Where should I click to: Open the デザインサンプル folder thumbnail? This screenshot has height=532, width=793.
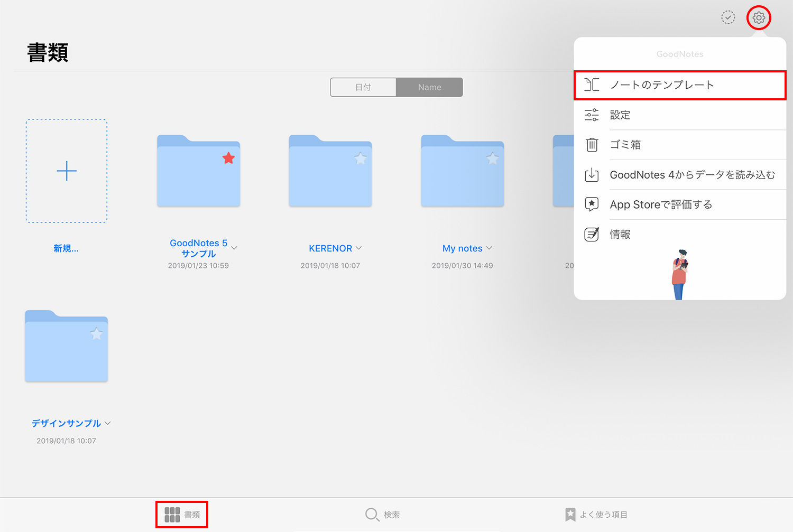pos(67,346)
